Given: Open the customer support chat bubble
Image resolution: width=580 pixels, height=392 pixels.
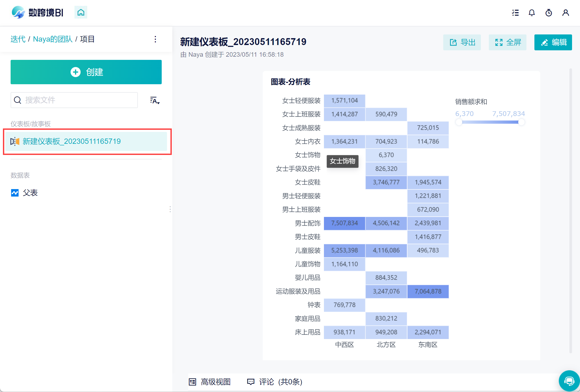Looking at the screenshot, I should click(x=569, y=381).
